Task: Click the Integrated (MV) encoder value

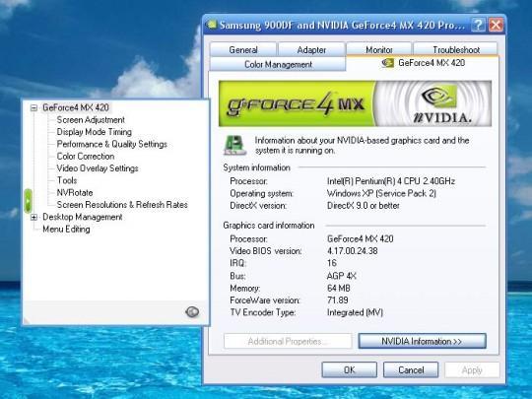Action: pos(355,312)
